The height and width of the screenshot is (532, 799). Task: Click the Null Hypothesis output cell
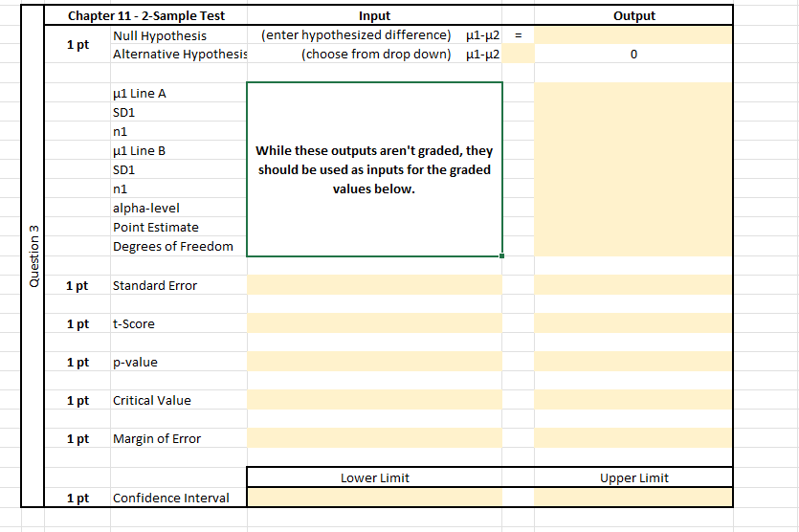pyautogui.click(x=633, y=34)
